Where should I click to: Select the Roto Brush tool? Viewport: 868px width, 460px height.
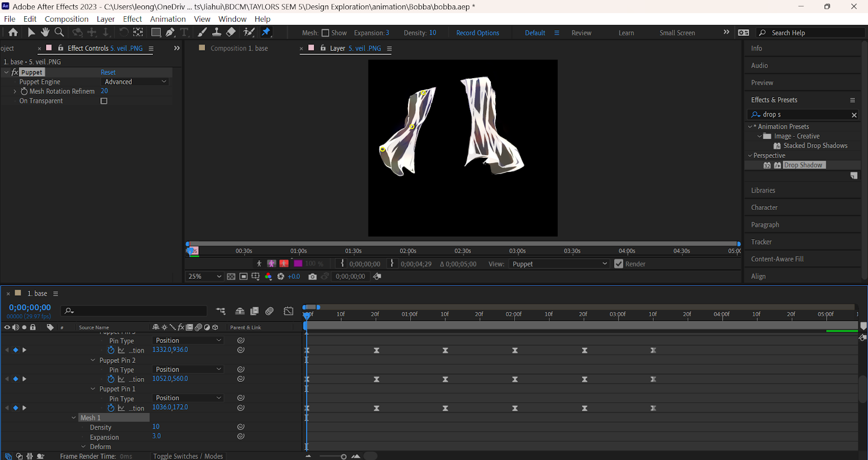249,33
